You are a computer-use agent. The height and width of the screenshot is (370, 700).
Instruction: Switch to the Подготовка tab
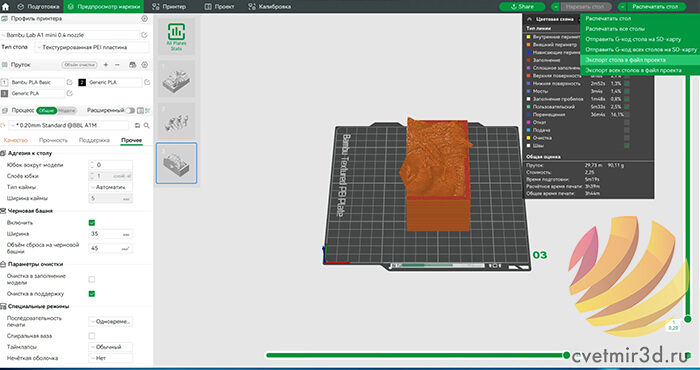click(x=37, y=7)
